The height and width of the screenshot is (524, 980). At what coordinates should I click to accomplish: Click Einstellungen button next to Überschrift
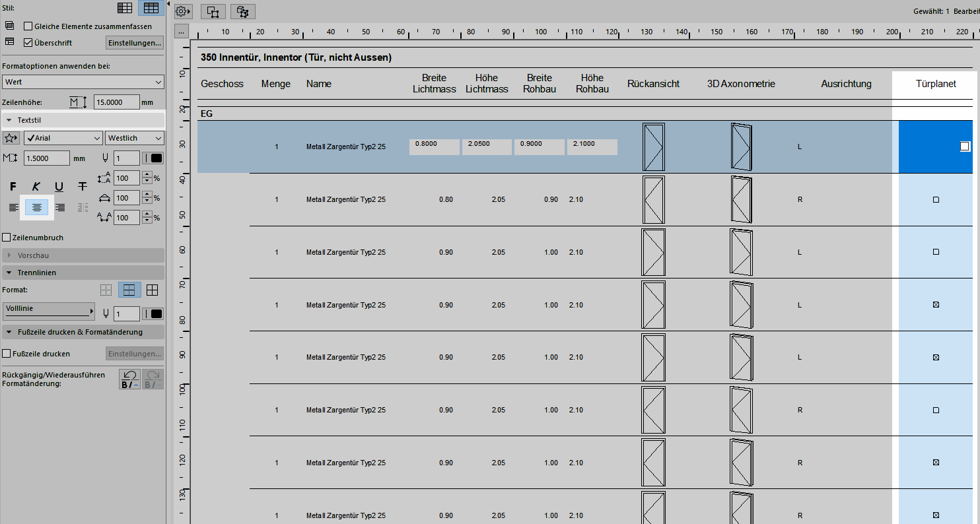[x=135, y=43]
